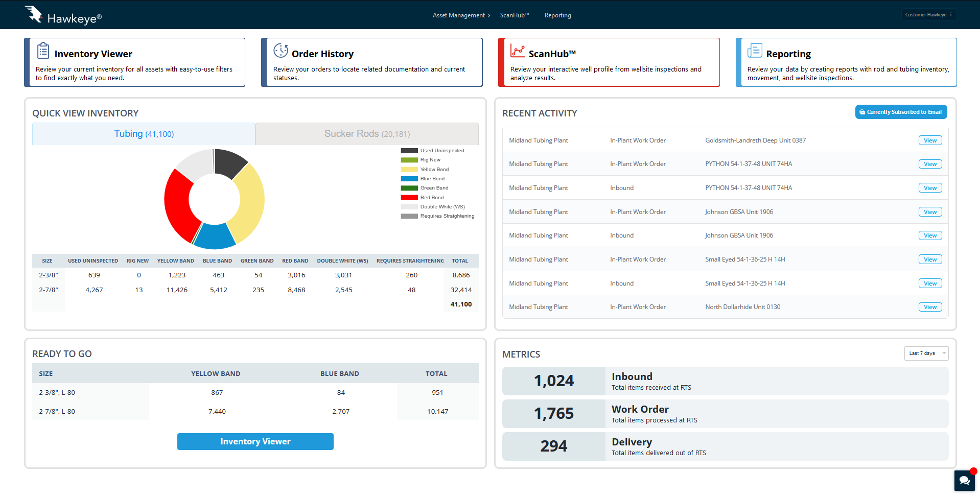This screenshot has width=980, height=497.
Task: Open the Inventory Viewer clipboard icon
Action: click(43, 51)
